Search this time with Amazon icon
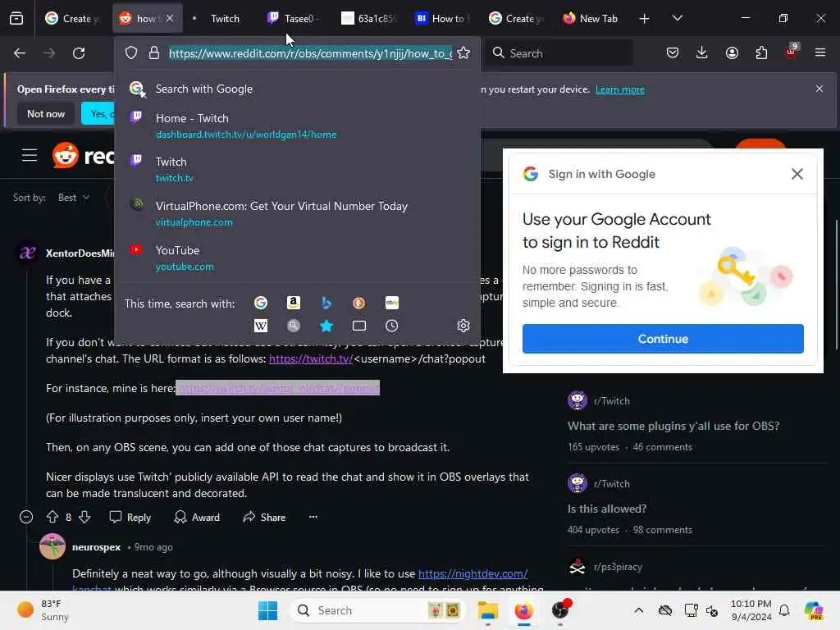The height and width of the screenshot is (630, 840). point(293,304)
